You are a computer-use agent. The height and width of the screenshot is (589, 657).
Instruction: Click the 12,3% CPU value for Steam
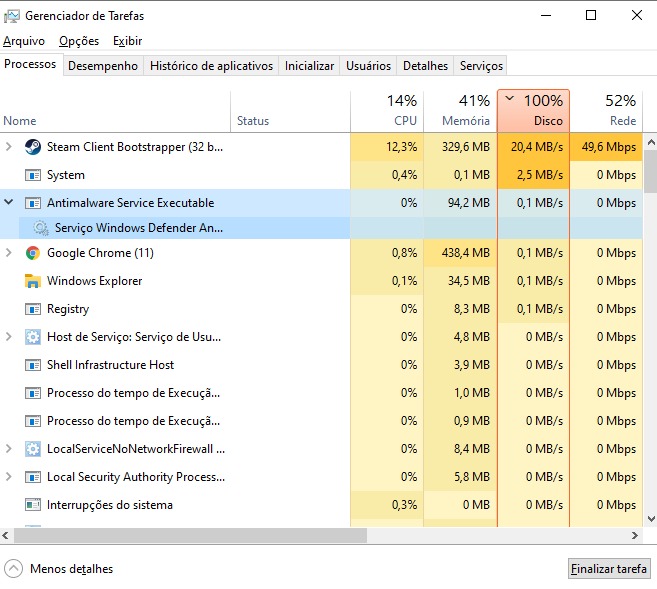[x=401, y=147]
